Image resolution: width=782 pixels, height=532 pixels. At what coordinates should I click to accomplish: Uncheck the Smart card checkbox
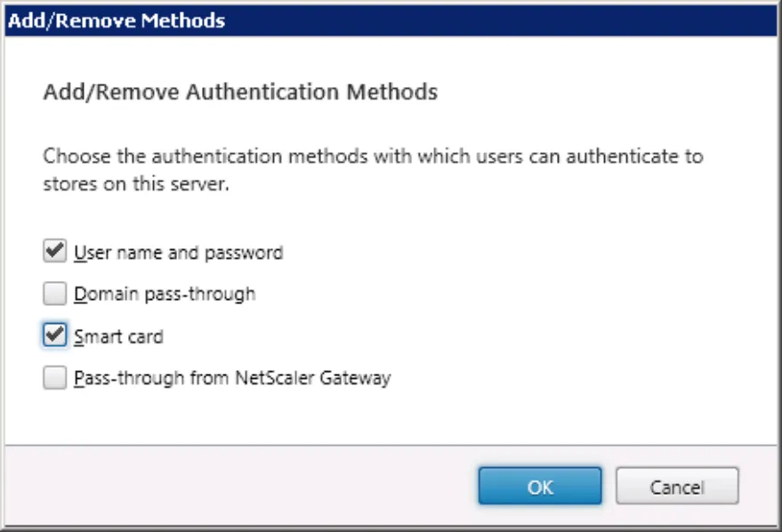click(54, 335)
